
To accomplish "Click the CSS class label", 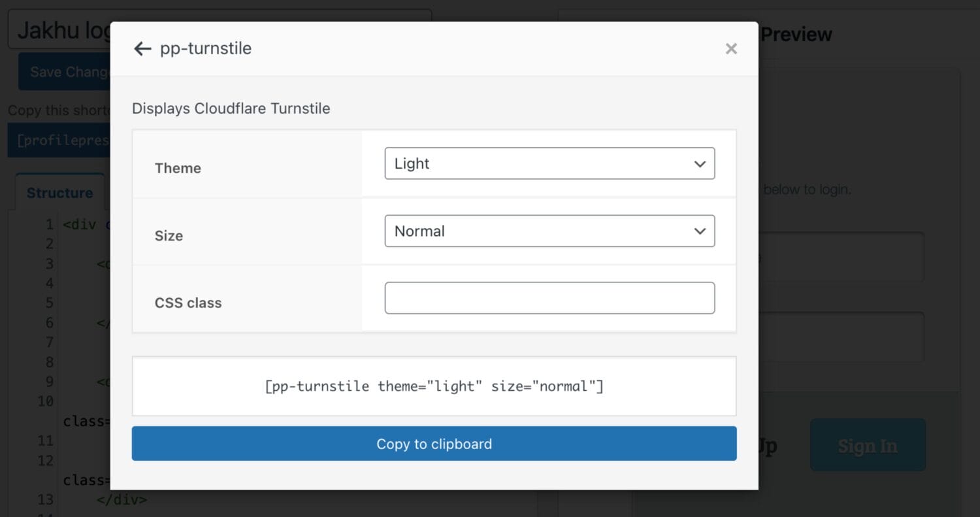I will click(188, 303).
